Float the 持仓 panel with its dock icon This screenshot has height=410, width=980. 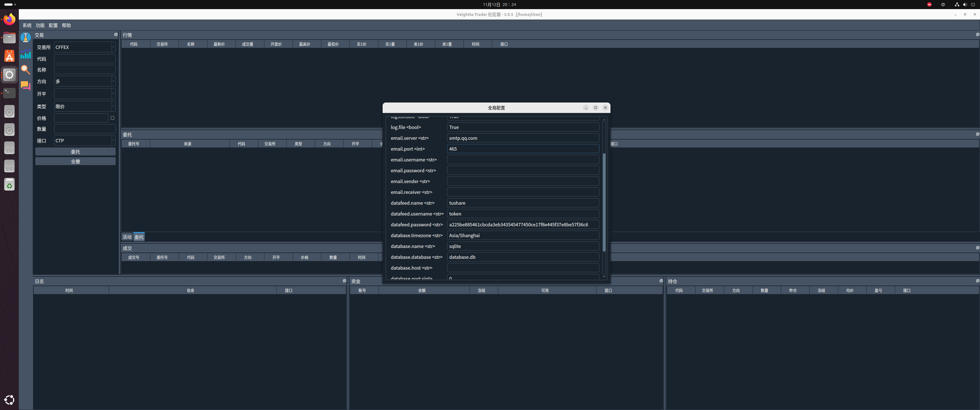point(977,281)
